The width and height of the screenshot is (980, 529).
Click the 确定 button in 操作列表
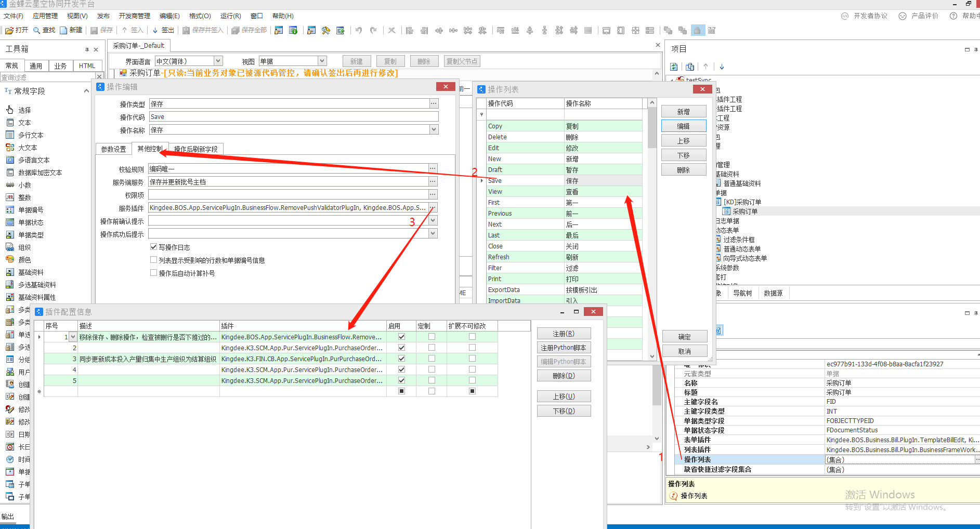[x=684, y=337]
